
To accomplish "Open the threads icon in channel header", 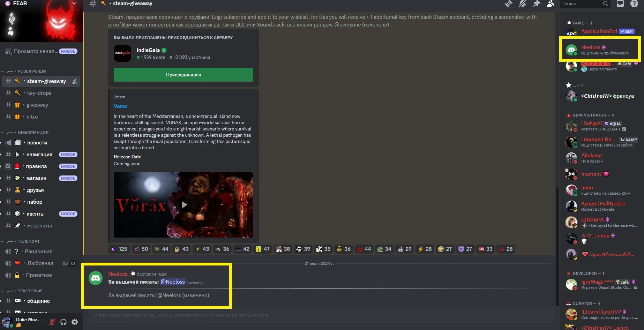I will pos(508,4).
